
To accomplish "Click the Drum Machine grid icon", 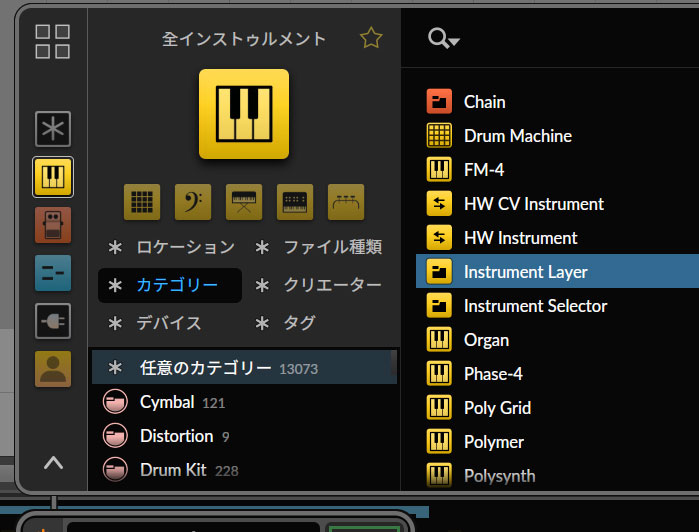I will click(439, 136).
